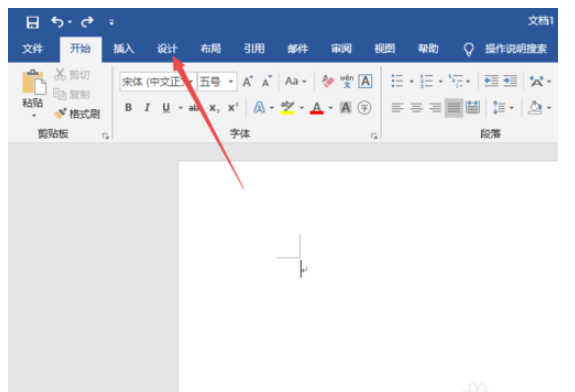
Task: Click the 复制 button
Action: click(x=72, y=94)
